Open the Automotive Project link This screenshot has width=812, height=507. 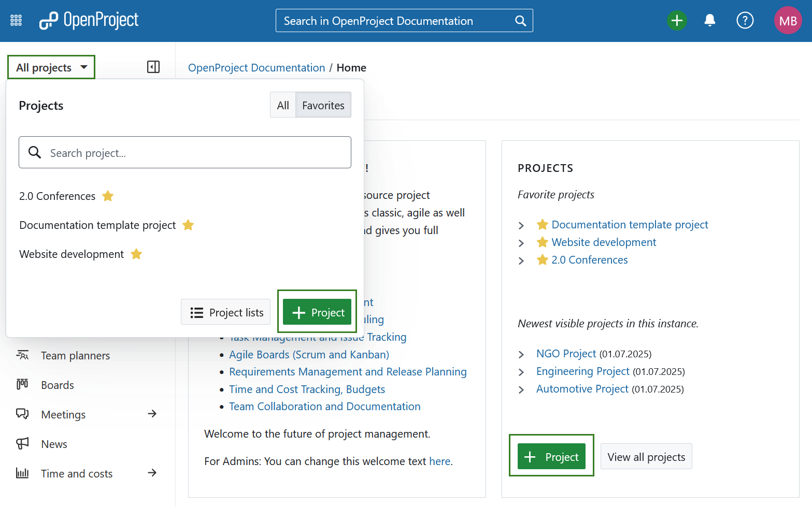[582, 388]
